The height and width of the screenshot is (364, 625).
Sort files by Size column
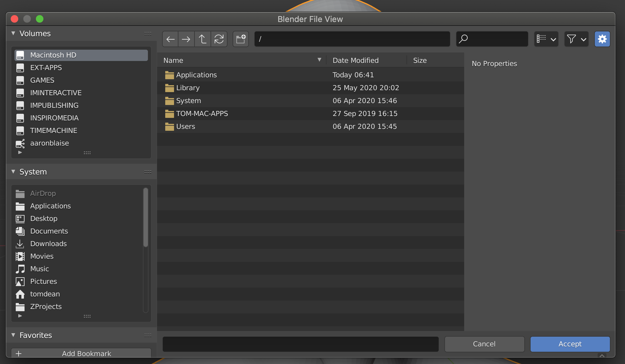[x=435, y=60]
